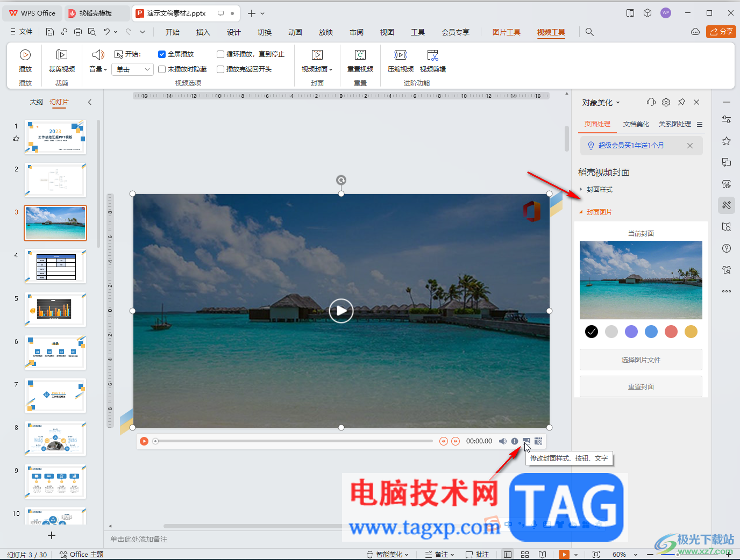
Task: Click the Print Preview icon
Action: click(92, 32)
